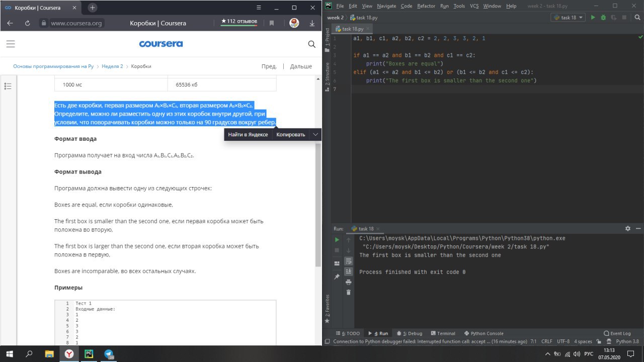
Task: Switch to the Terminal tool tab
Action: click(442, 333)
